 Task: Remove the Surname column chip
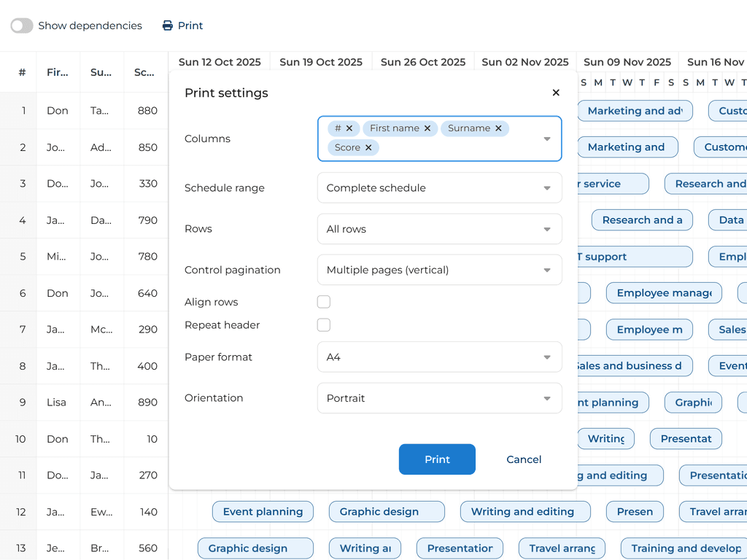(498, 128)
